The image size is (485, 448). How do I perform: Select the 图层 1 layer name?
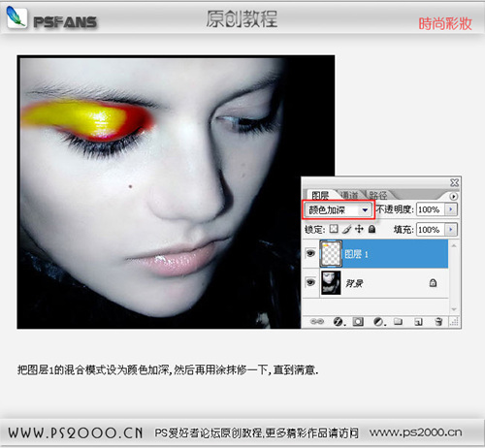click(356, 254)
